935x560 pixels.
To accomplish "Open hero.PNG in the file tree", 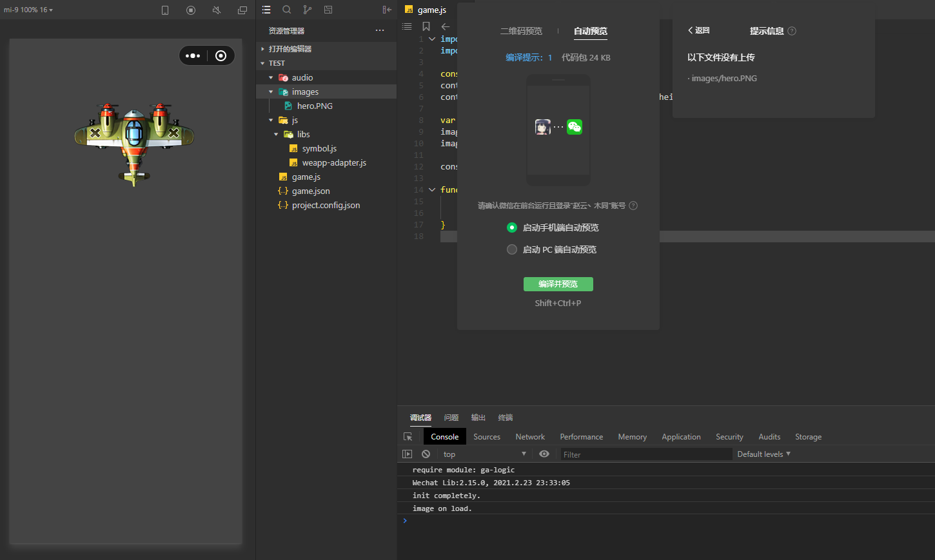I will click(x=315, y=106).
